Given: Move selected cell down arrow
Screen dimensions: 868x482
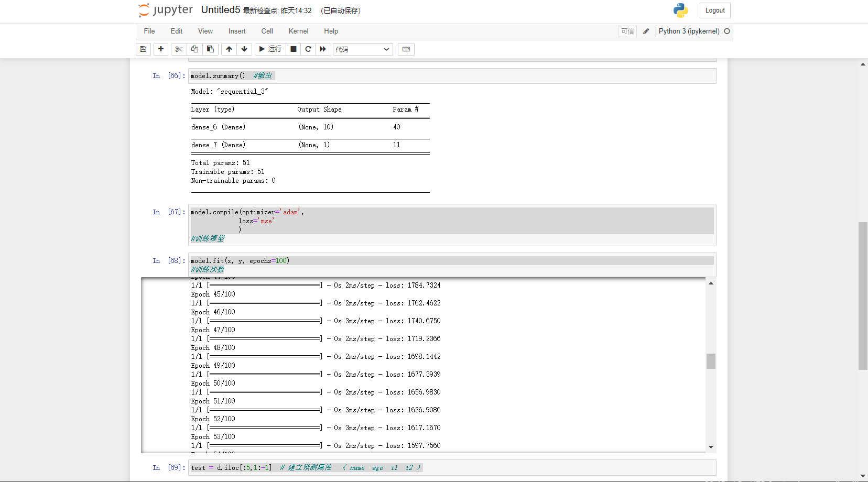Looking at the screenshot, I should [x=244, y=49].
